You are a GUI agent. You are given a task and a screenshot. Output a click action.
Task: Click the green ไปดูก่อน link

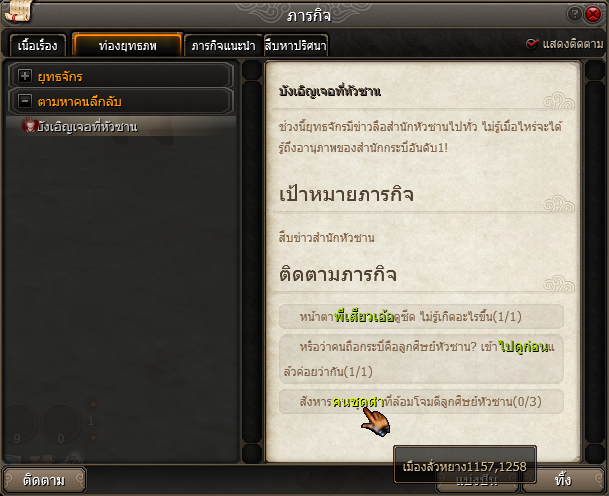click(524, 346)
